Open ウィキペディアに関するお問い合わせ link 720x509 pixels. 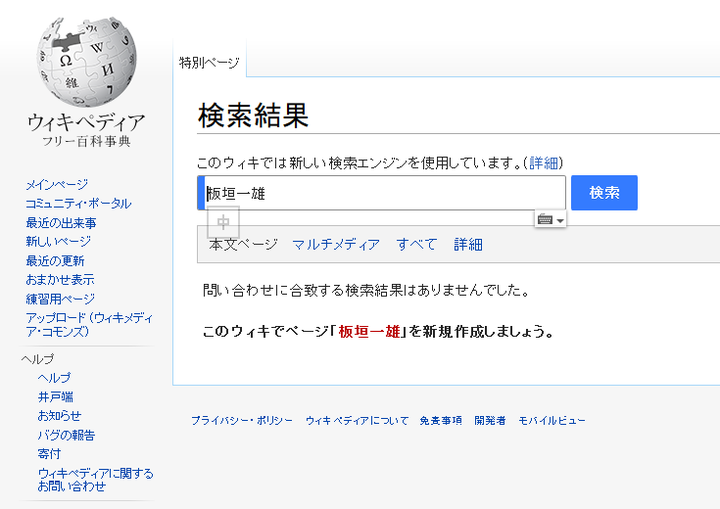click(x=96, y=480)
